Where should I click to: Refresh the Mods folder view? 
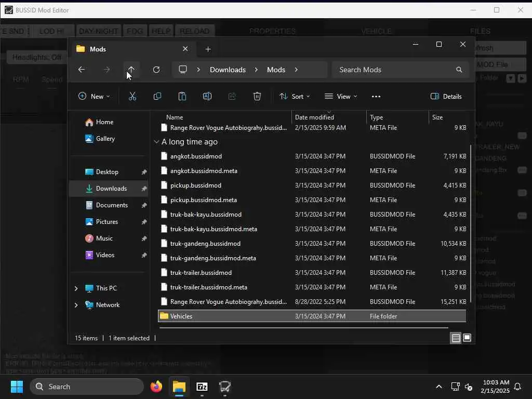(156, 70)
